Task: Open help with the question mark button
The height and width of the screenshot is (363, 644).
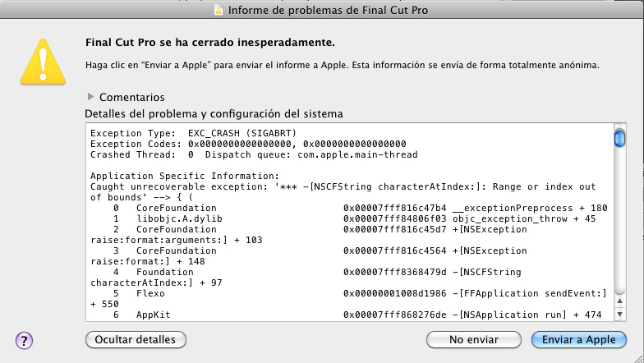Action: pyautogui.click(x=24, y=339)
